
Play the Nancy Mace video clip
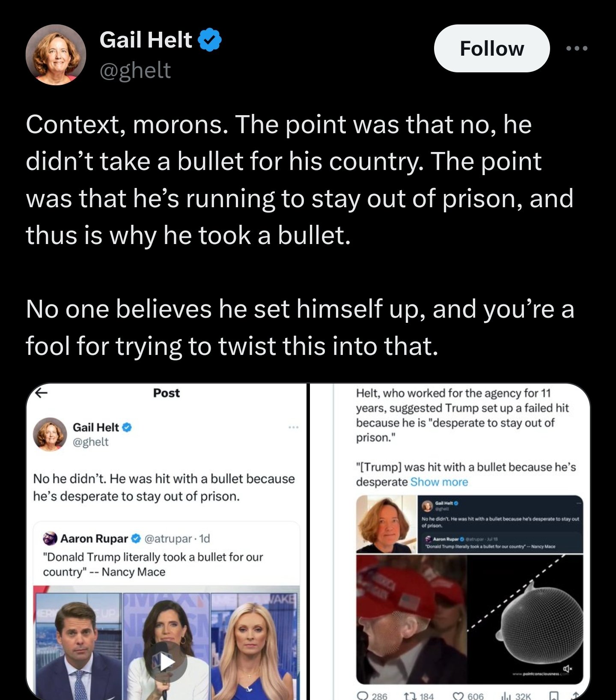(x=167, y=662)
